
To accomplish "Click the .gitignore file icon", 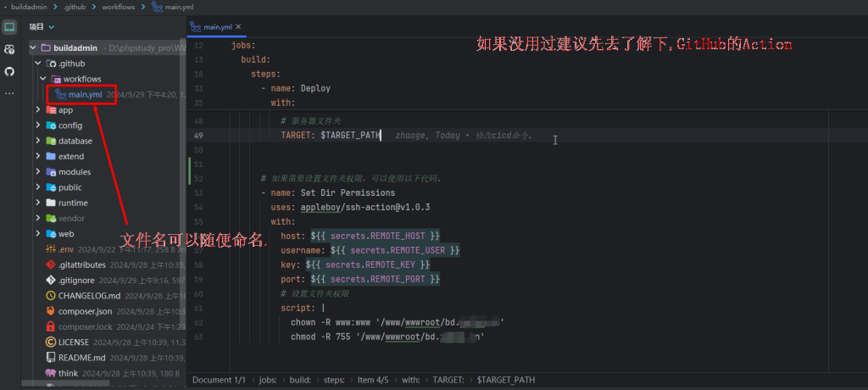I will click(51, 280).
